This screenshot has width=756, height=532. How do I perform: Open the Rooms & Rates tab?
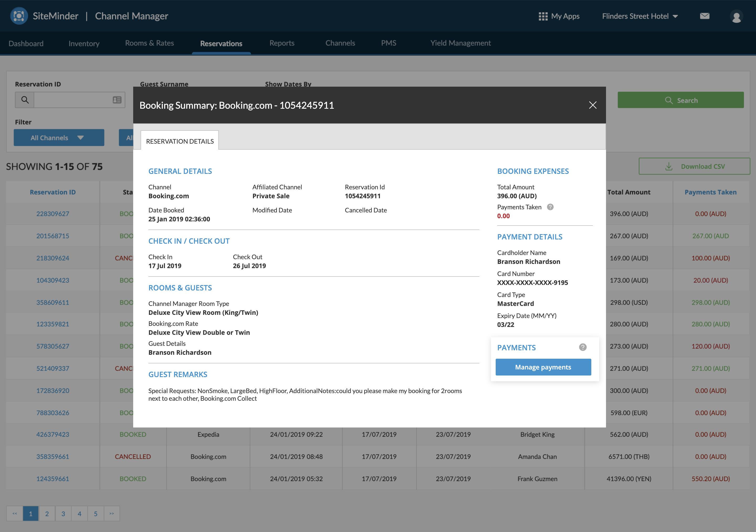click(x=149, y=43)
